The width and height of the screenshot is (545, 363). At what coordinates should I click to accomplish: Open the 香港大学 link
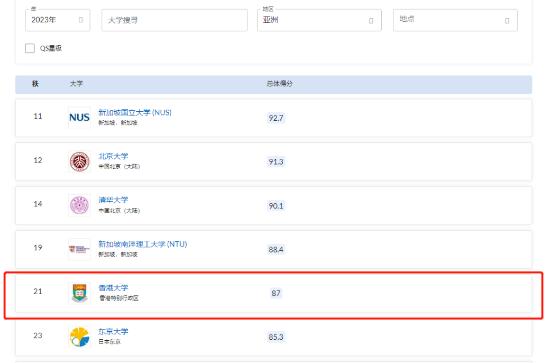[x=113, y=288]
